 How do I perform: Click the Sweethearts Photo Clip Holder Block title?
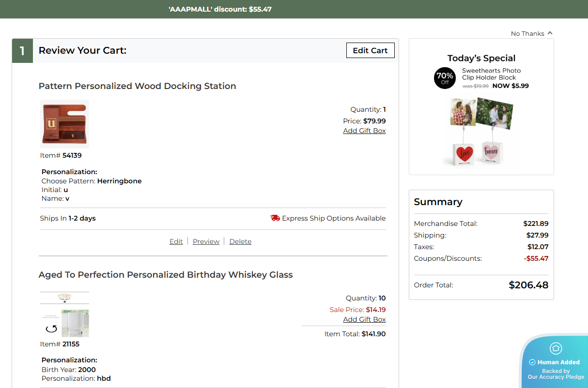pos(491,74)
